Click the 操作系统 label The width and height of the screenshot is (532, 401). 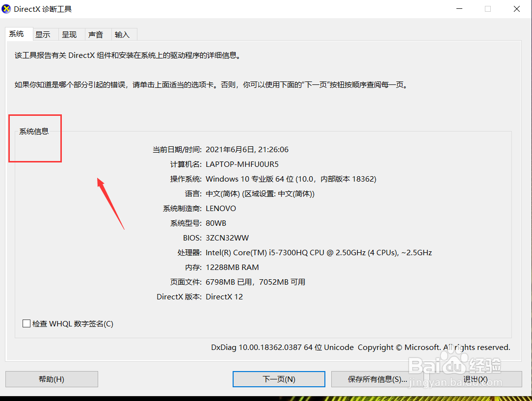point(186,179)
